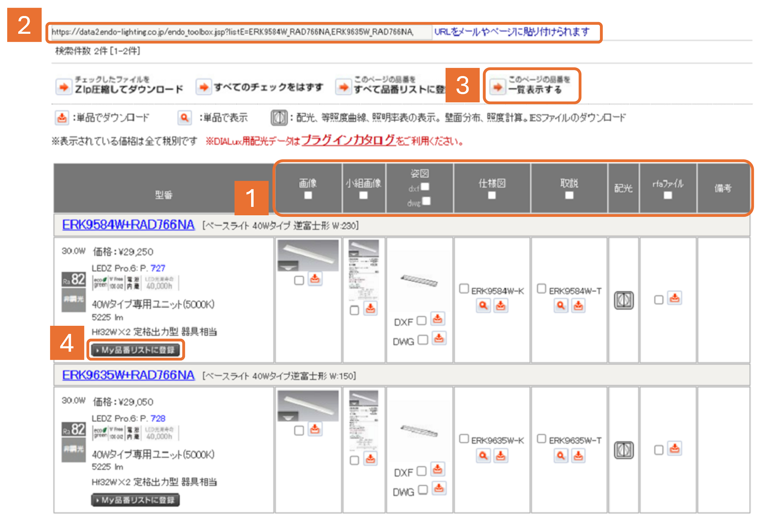Download small composite image for ERK9635W+RAD766NA
This screenshot has width=764, height=532.
pyautogui.click(x=370, y=459)
